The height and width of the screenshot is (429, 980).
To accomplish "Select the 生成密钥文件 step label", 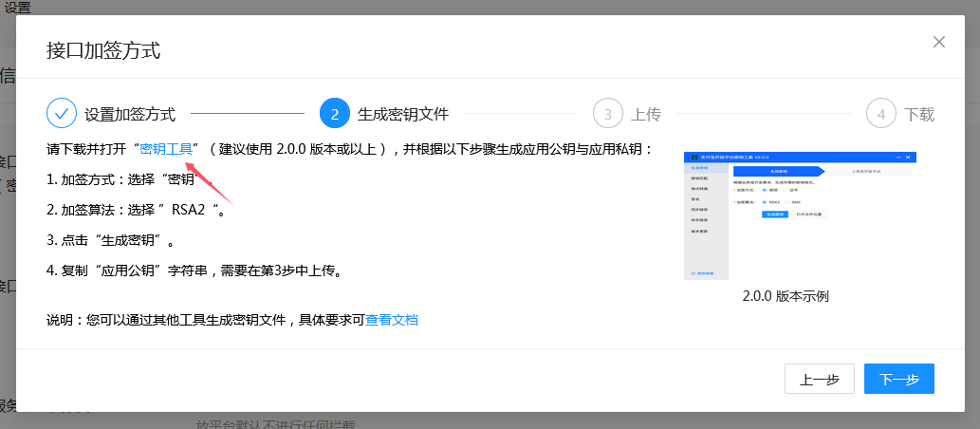I will [x=403, y=115].
